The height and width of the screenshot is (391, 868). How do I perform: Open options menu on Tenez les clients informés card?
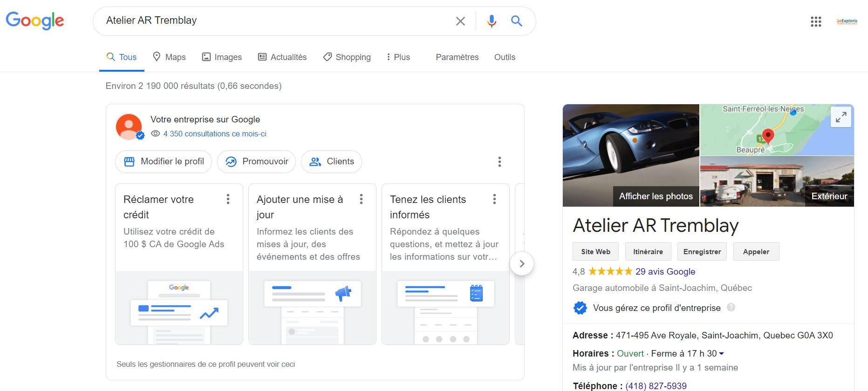click(494, 199)
